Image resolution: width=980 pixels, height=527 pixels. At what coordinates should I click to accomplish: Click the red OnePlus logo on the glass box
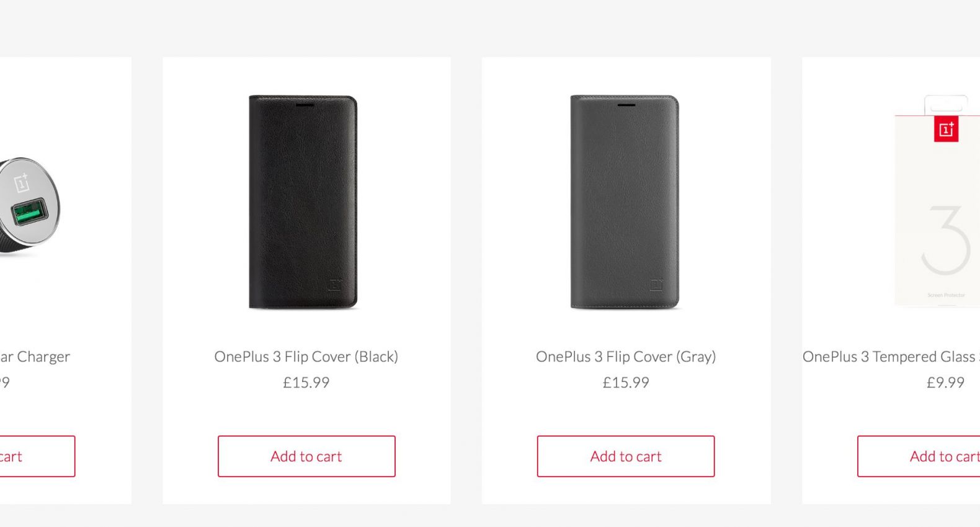coord(946,130)
